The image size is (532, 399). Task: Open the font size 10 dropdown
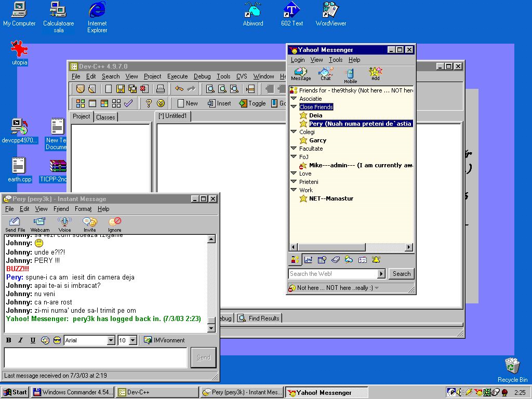point(133,340)
